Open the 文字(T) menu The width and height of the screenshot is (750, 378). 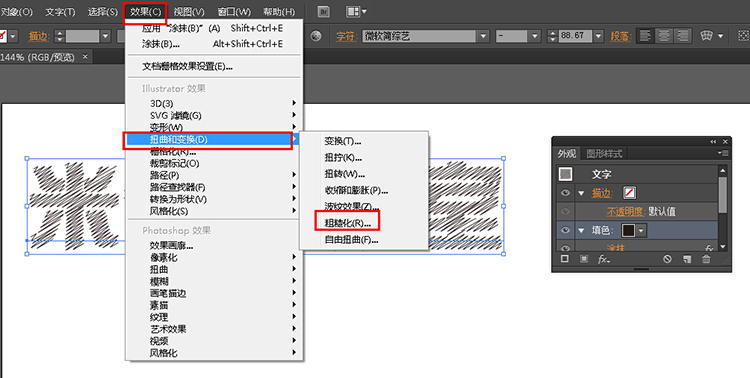[x=60, y=11]
